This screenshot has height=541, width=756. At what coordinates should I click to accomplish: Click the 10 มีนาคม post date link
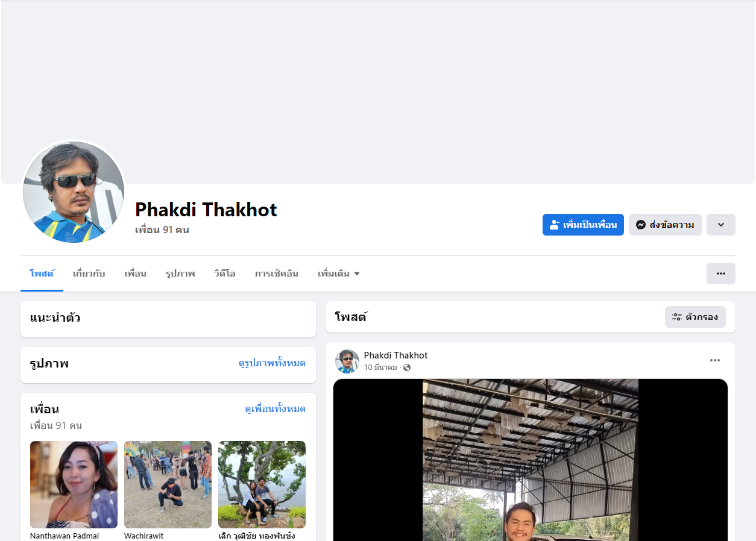pos(380,367)
